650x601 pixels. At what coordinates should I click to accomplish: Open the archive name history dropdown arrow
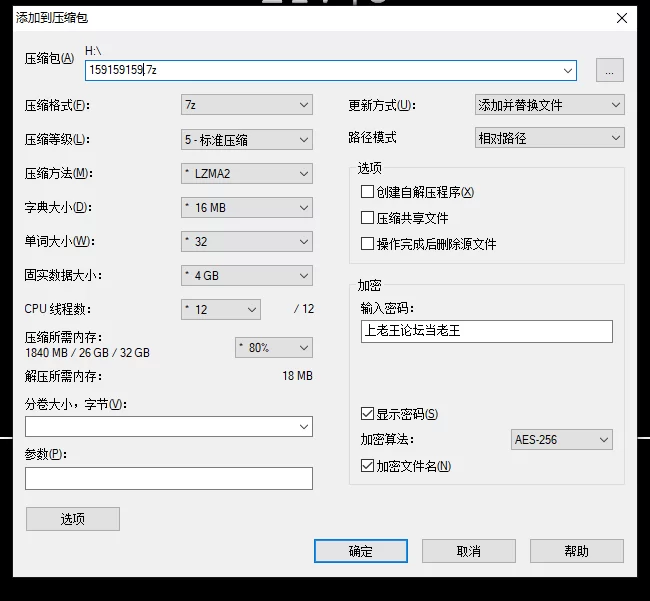(x=568, y=70)
